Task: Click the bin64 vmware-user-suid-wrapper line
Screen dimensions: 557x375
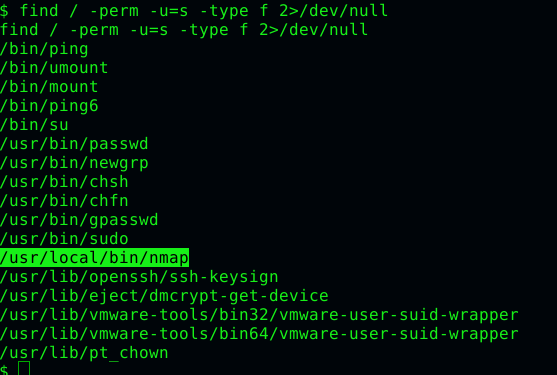Action: 259,334
